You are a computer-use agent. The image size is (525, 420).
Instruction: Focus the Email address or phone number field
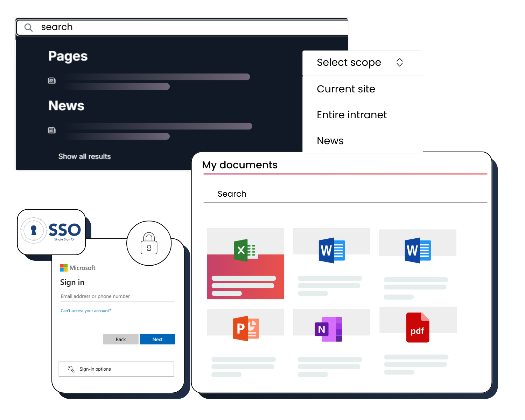117,296
